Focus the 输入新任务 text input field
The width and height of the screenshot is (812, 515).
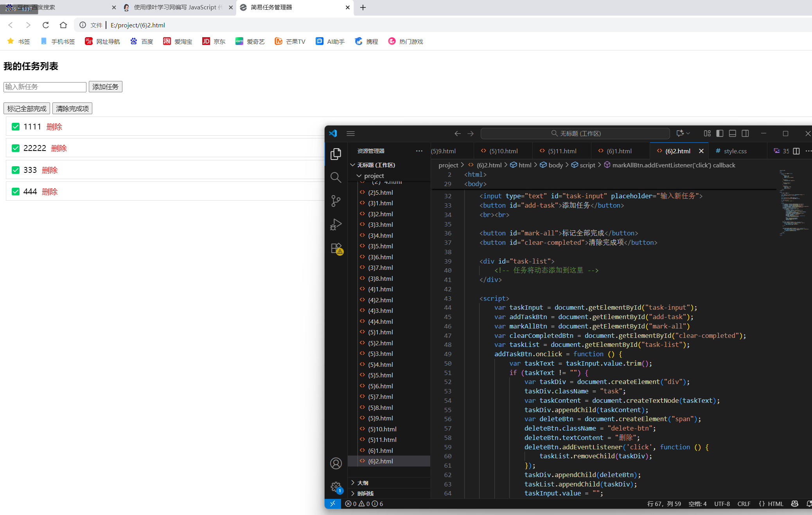click(45, 87)
